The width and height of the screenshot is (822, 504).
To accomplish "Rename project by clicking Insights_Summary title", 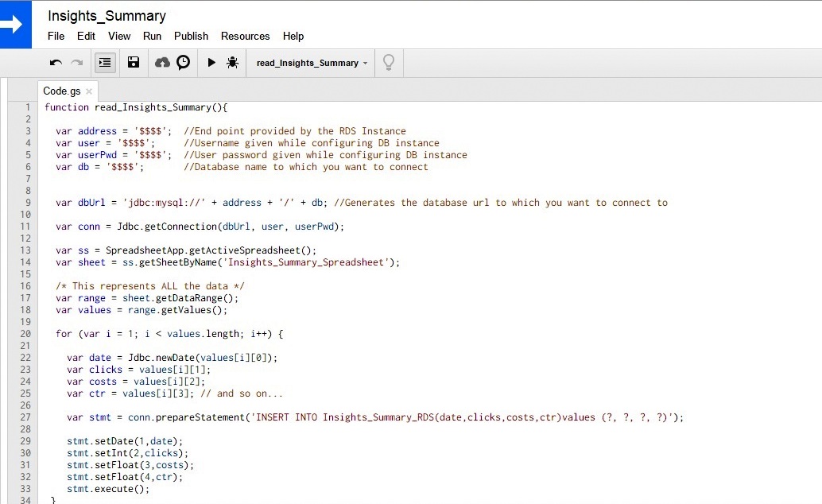I will [x=107, y=16].
